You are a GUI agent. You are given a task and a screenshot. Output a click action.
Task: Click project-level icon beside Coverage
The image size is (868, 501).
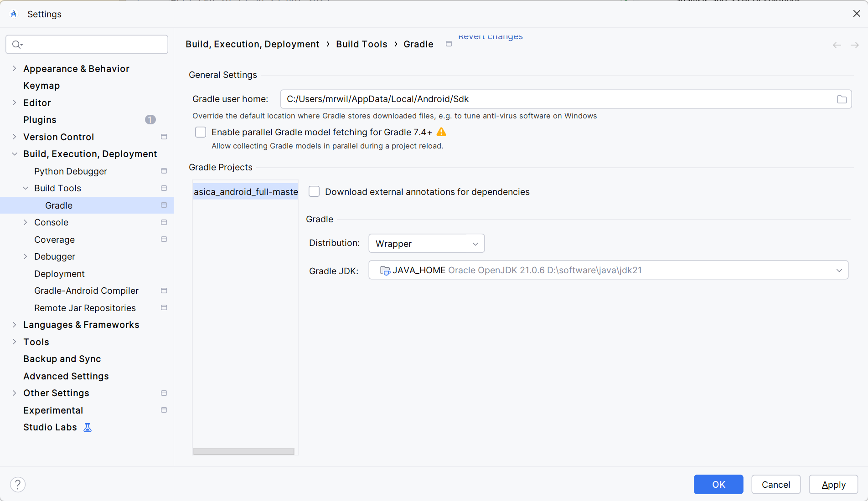coord(164,239)
